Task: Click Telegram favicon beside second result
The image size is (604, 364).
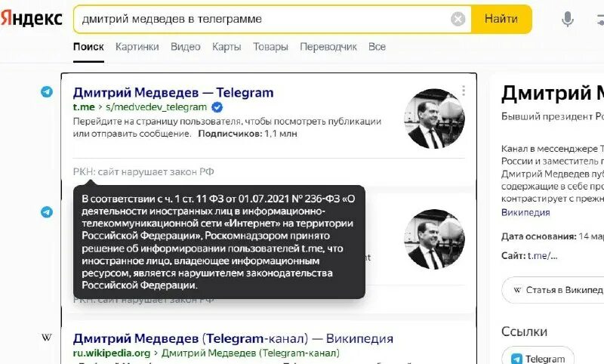Action: click(x=47, y=212)
